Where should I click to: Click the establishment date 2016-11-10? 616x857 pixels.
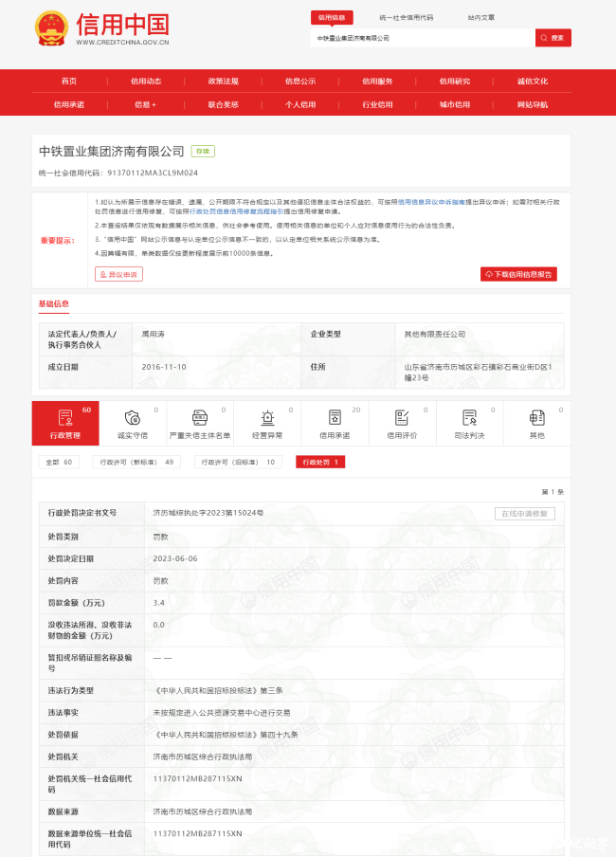pyautogui.click(x=164, y=367)
